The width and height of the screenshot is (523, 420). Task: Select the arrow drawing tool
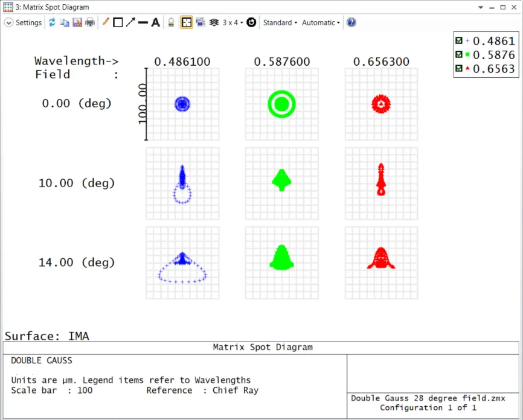pos(130,22)
